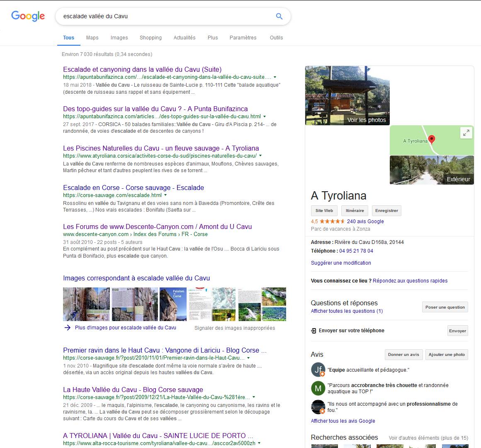
Task: Click the Poser une question button
Action: tap(445, 307)
